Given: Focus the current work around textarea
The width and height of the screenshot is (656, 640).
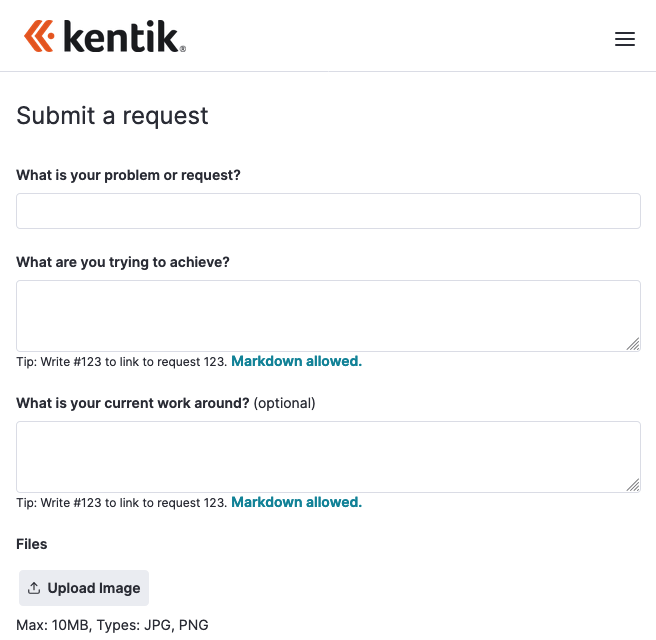Looking at the screenshot, I should (x=328, y=457).
